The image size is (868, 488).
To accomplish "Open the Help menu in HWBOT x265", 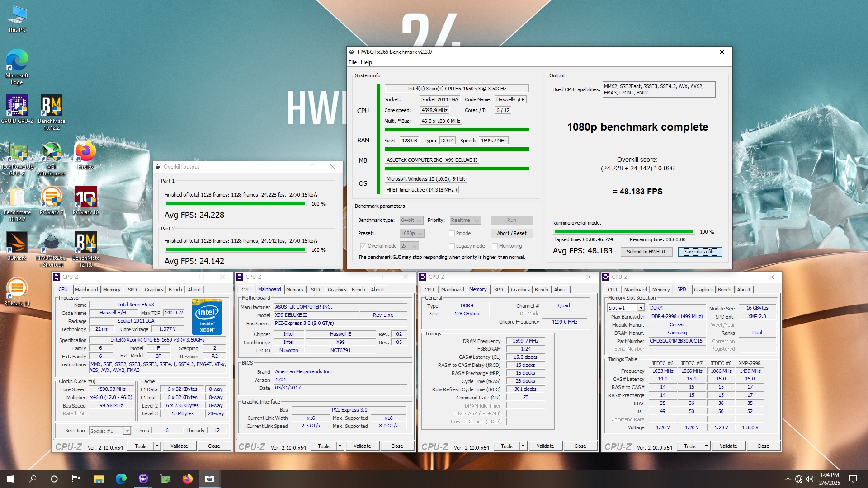I will [366, 62].
